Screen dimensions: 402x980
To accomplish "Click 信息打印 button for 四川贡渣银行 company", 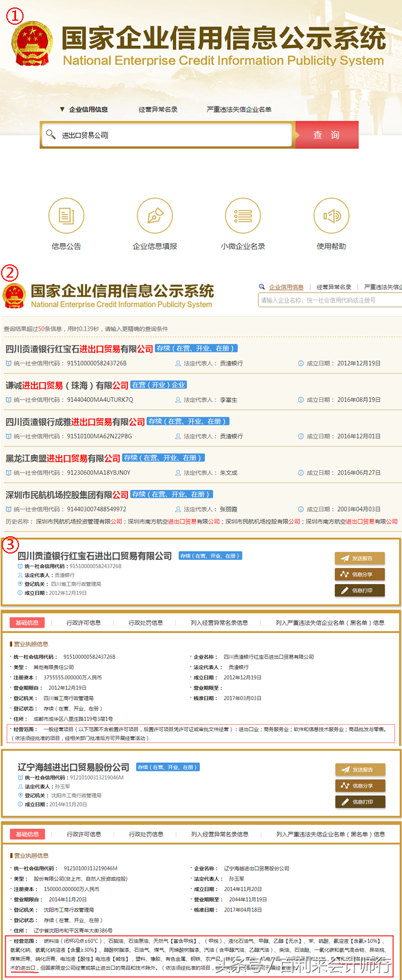I will [x=360, y=590].
